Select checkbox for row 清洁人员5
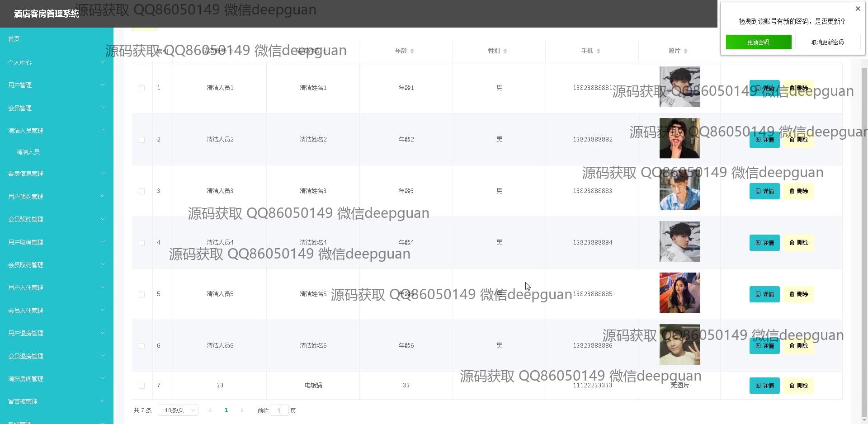The width and height of the screenshot is (868, 424). click(142, 294)
